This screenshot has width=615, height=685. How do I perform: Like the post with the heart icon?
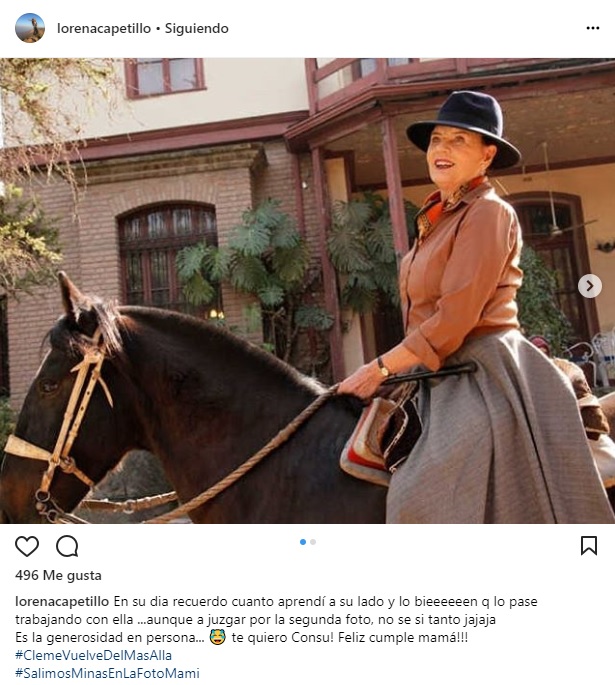tap(27, 546)
